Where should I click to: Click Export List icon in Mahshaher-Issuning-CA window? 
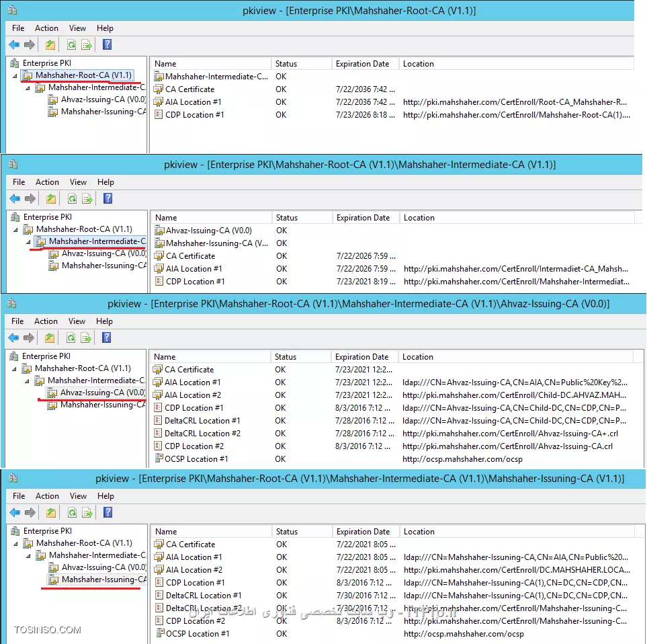coord(87,512)
